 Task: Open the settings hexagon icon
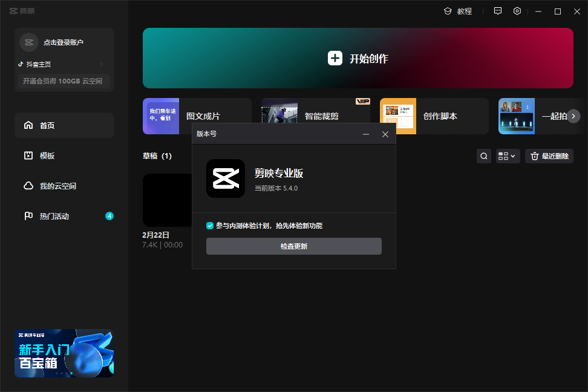click(x=517, y=11)
